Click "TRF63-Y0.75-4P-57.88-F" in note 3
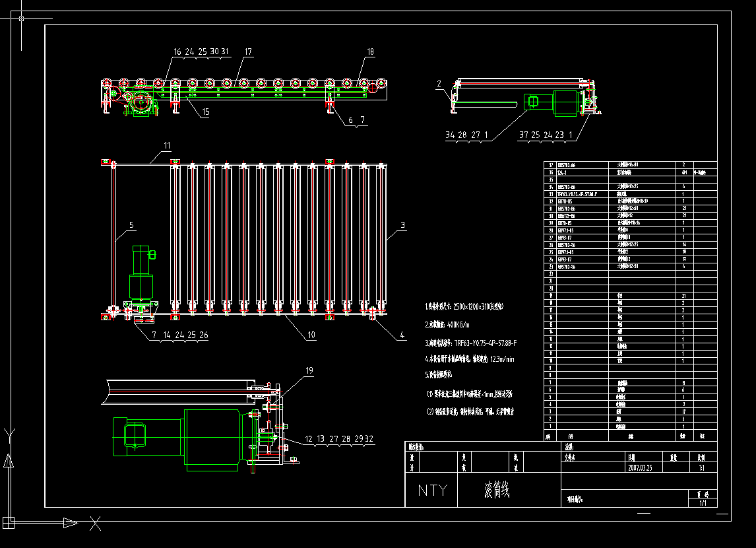Screen dimensions: 756x548 [486, 343]
